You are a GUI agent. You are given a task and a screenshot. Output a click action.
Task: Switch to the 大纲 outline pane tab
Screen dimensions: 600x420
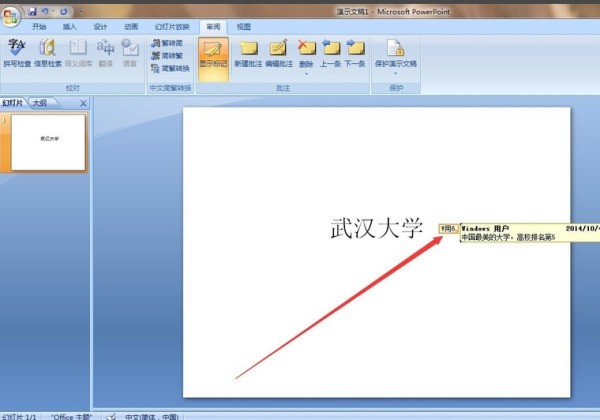click(x=39, y=103)
